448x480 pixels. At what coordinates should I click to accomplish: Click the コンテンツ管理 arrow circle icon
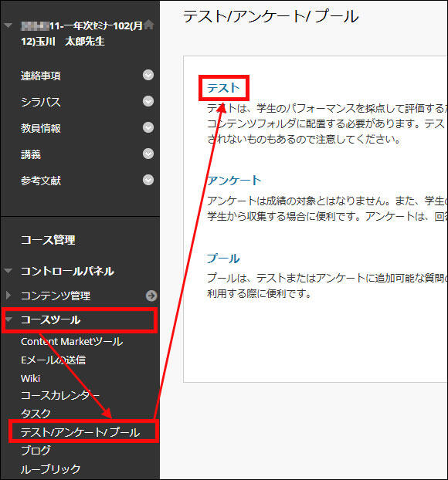coord(151,296)
